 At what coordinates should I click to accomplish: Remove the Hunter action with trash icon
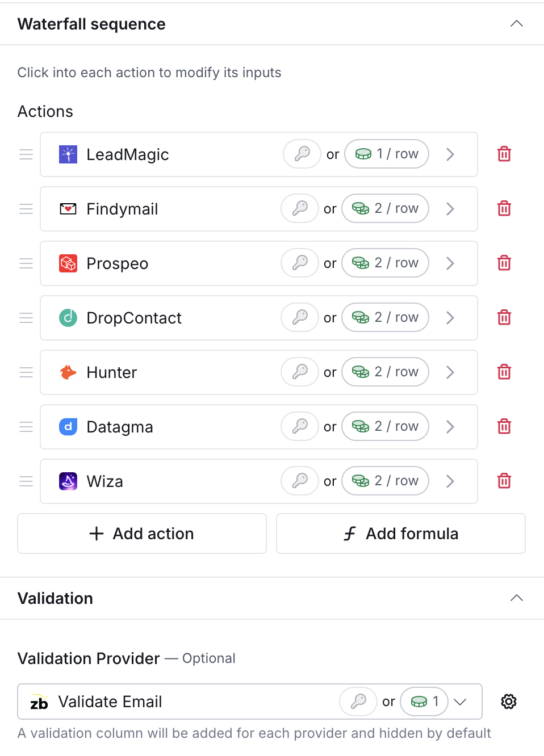(x=504, y=372)
